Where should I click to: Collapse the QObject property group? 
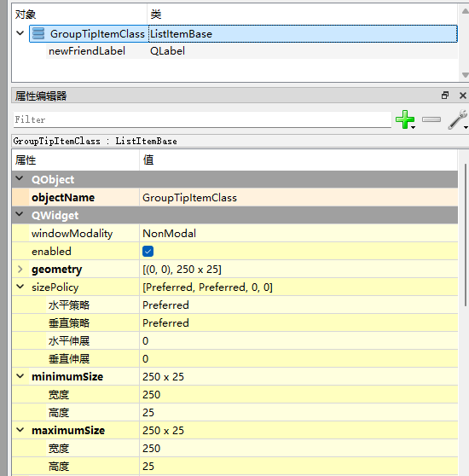[x=20, y=178]
